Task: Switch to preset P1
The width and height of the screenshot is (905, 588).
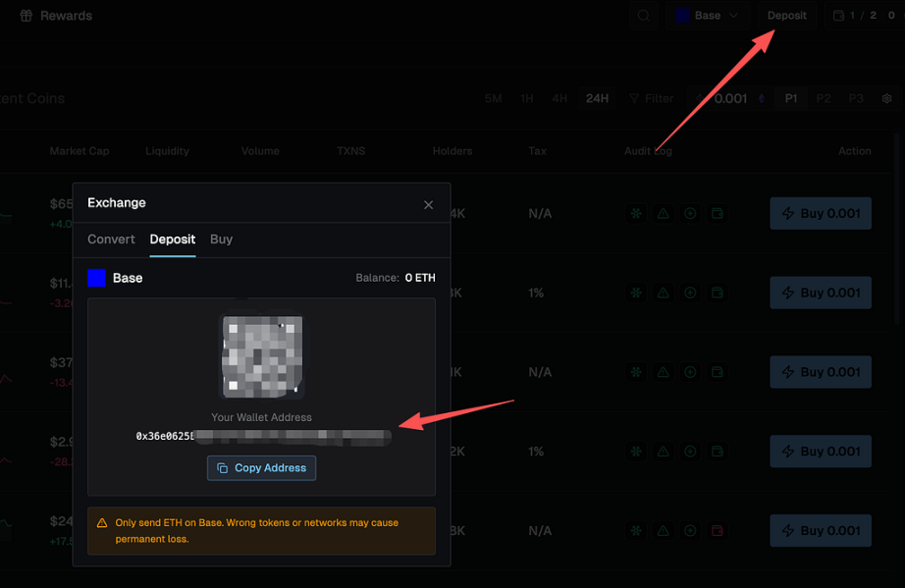Action: coord(791,99)
